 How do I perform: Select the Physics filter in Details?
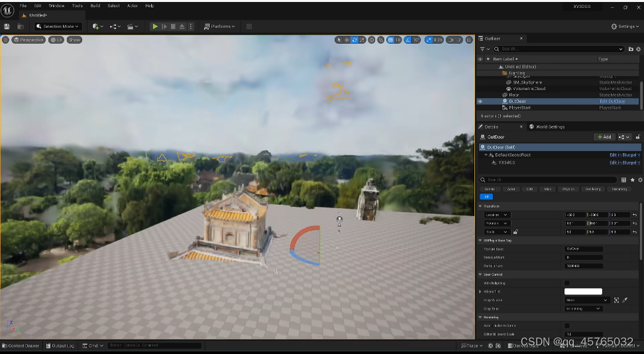pos(568,189)
